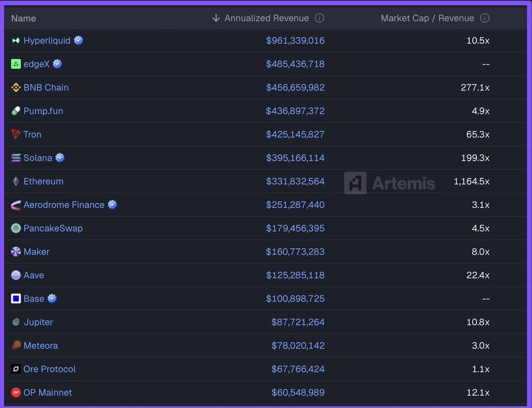Image resolution: width=532 pixels, height=408 pixels.
Task: Open the Solana protocol link
Action: pos(38,158)
